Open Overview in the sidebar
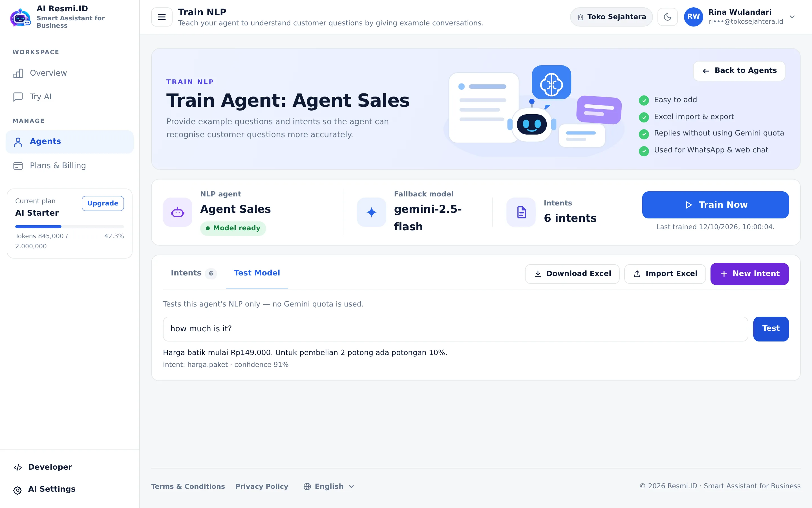Screen dimensions: 812x508 [70, 73]
